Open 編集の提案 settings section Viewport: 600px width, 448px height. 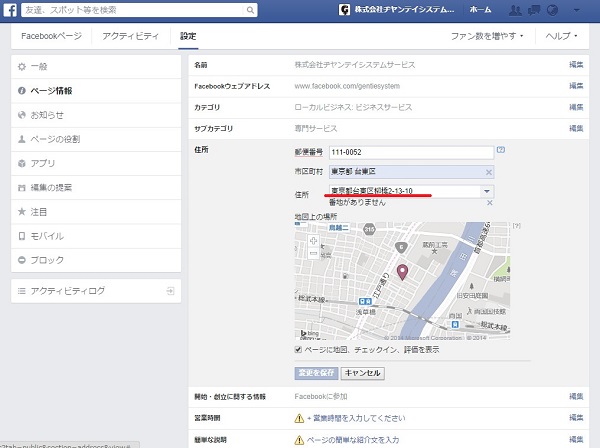(x=96, y=187)
